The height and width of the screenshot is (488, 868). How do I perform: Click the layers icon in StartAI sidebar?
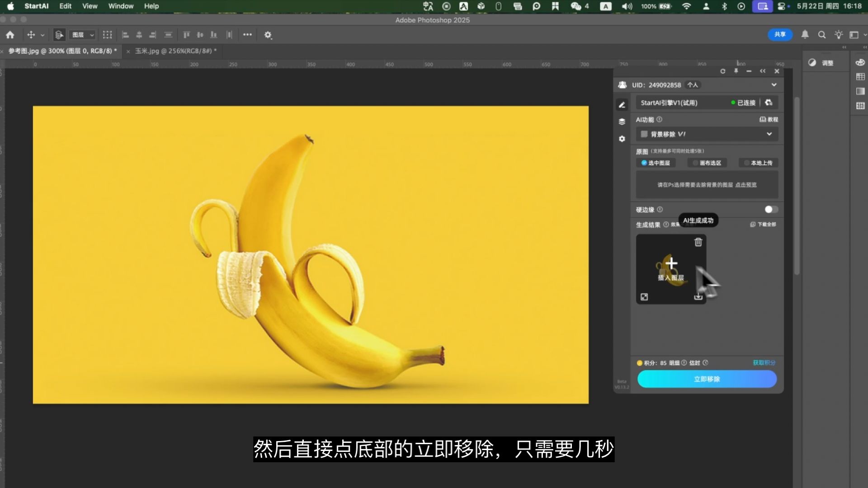(622, 122)
